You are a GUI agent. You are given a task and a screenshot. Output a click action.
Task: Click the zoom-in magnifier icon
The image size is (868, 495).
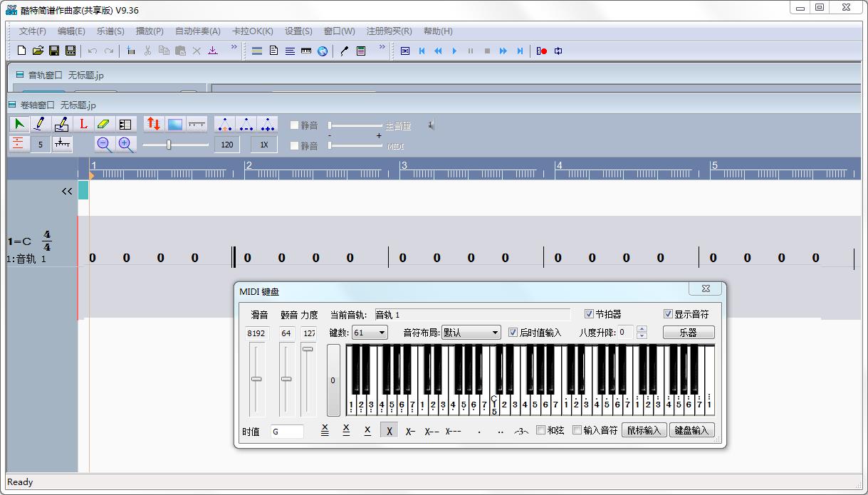pos(123,143)
